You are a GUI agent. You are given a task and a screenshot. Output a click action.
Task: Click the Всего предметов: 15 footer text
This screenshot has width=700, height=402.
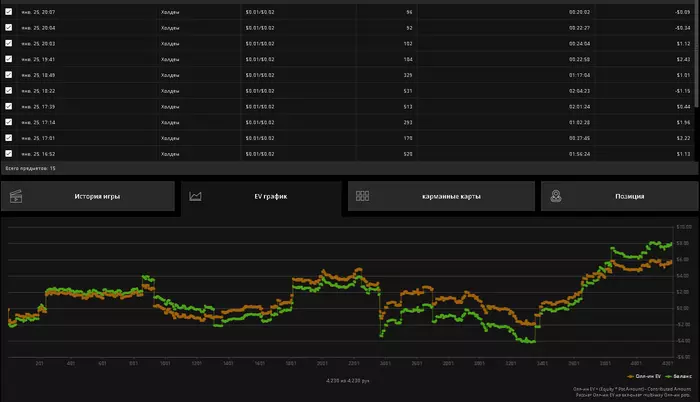(x=30, y=168)
